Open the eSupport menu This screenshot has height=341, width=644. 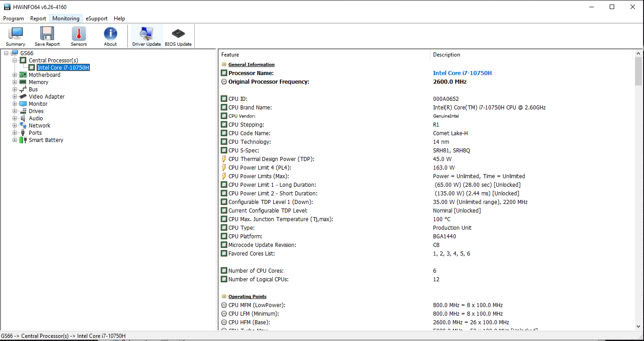coord(97,19)
